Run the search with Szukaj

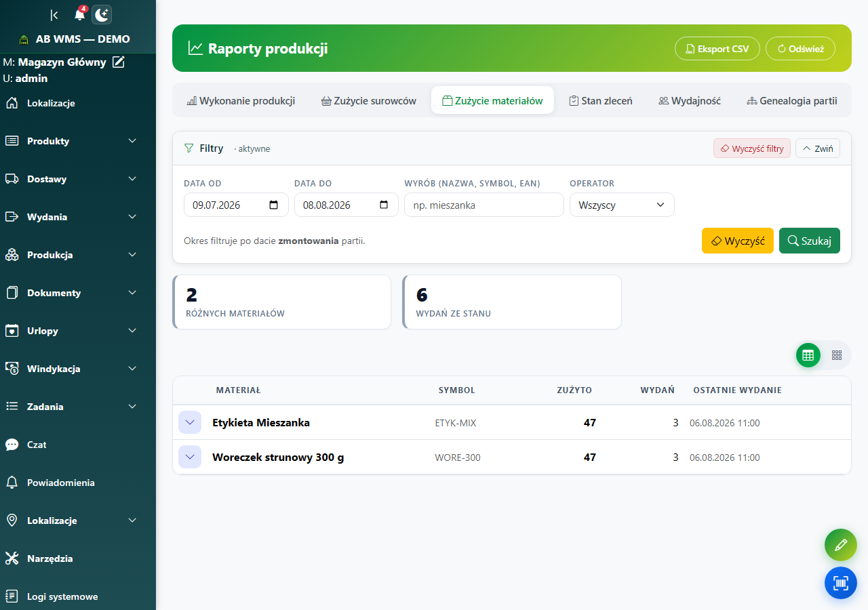point(810,241)
